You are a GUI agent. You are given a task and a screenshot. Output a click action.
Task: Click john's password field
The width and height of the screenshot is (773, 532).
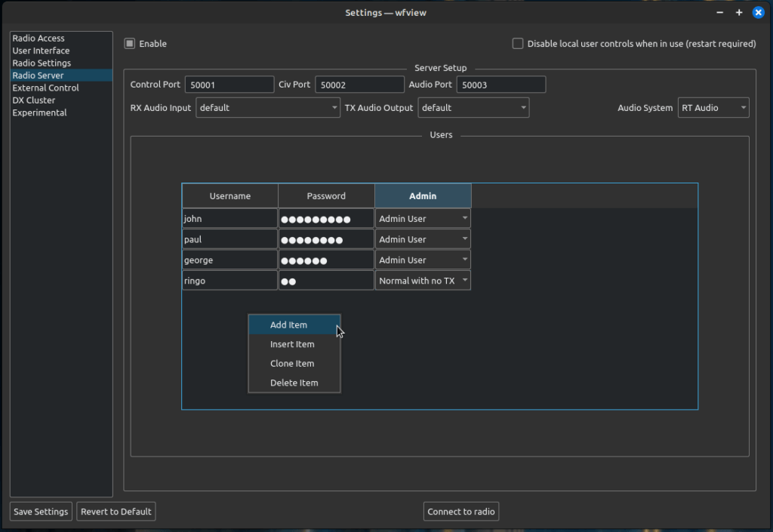tap(326, 218)
